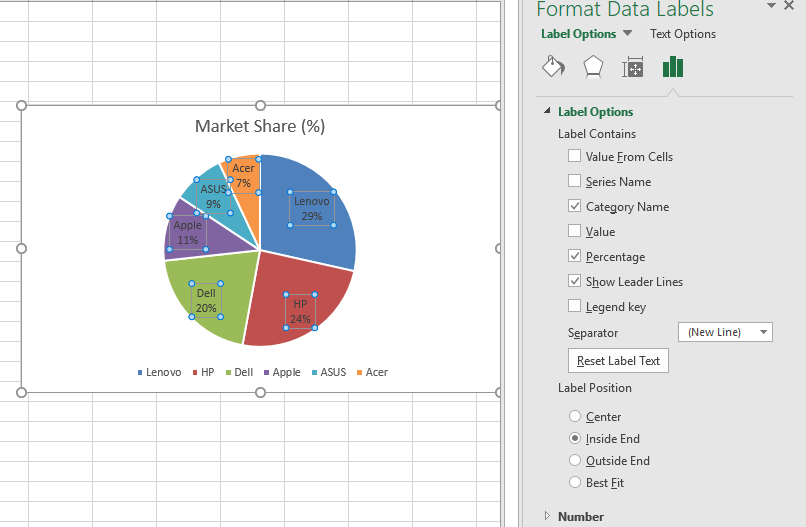806x527 pixels.
Task: Open the task pane options arrow
Action: [x=772, y=6]
